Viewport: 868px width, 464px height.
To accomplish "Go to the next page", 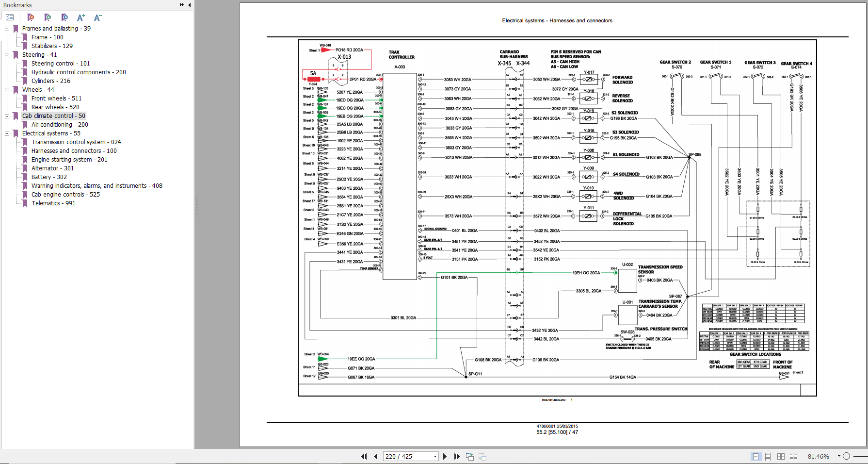I will coord(445,456).
